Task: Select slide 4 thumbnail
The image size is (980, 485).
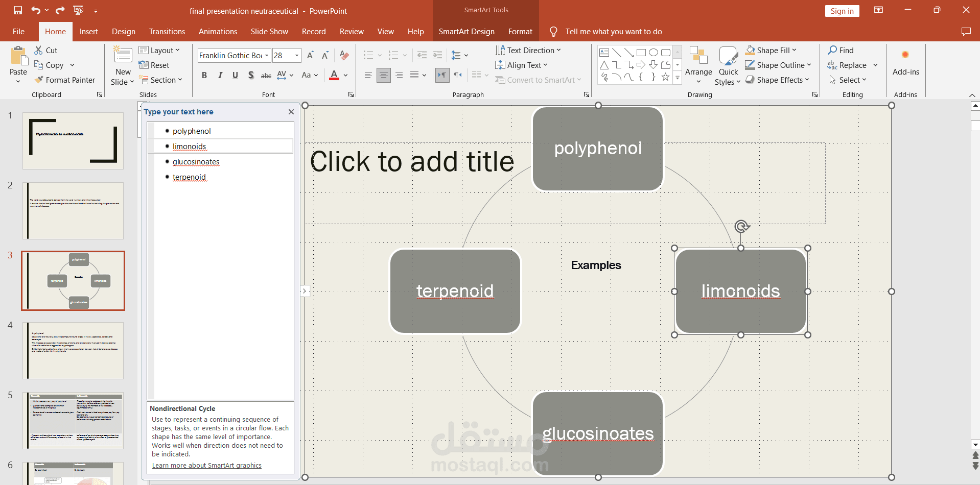Action: click(x=73, y=350)
